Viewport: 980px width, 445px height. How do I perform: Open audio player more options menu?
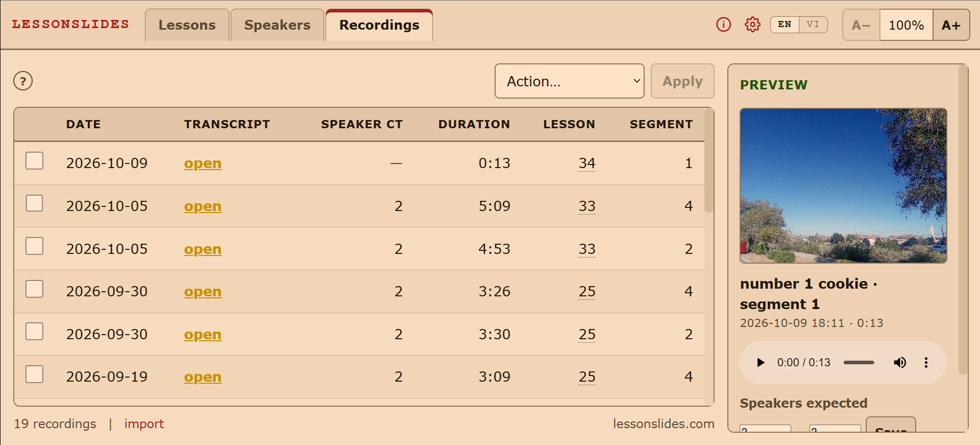click(926, 362)
